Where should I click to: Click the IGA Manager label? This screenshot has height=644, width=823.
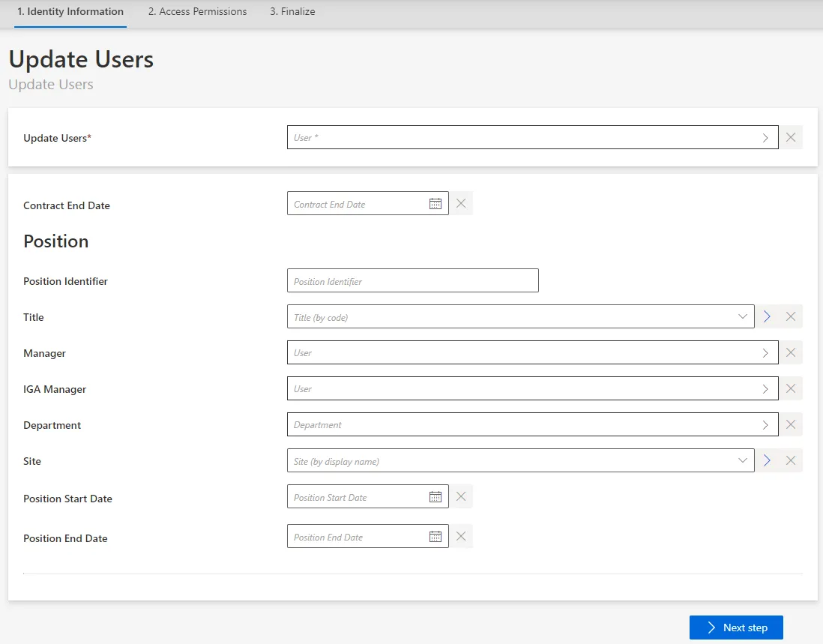coord(55,389)
